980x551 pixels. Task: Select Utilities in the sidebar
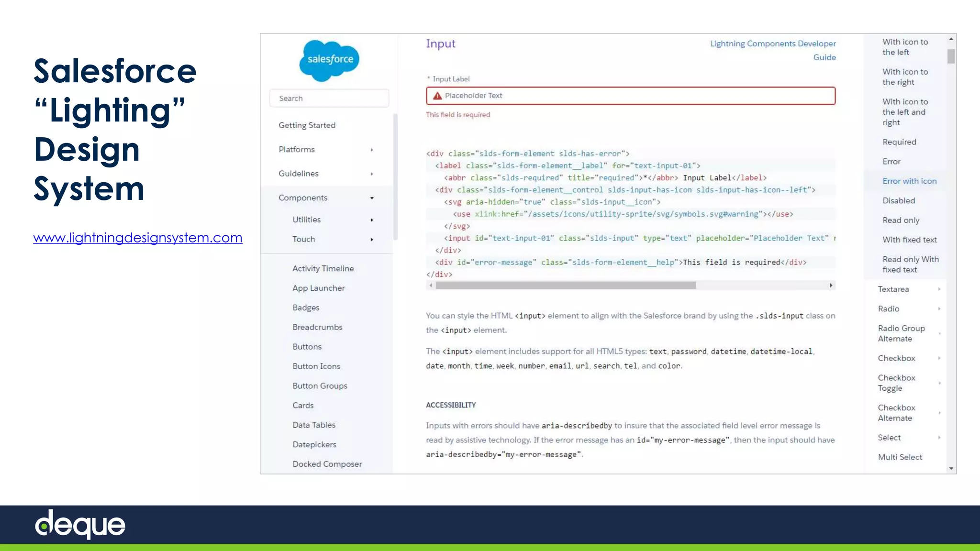point(307,220)
